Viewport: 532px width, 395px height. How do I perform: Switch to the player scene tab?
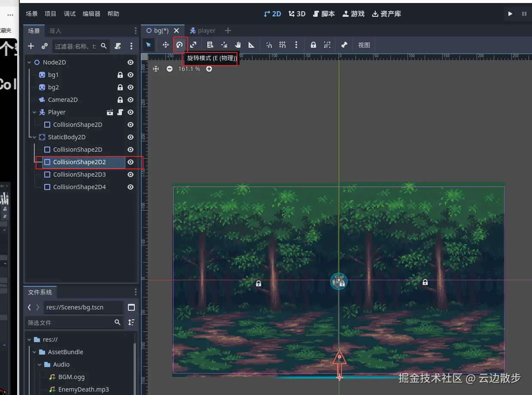(203, 31)
